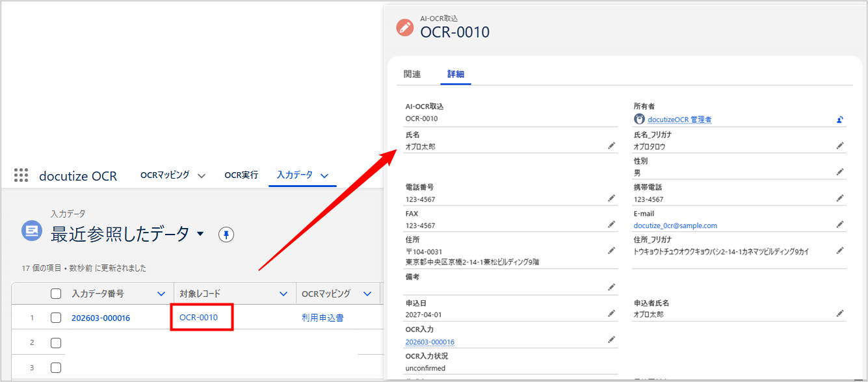
Task: Pin the 最近参照したデータ list view
Action: [x=226, y=234]
